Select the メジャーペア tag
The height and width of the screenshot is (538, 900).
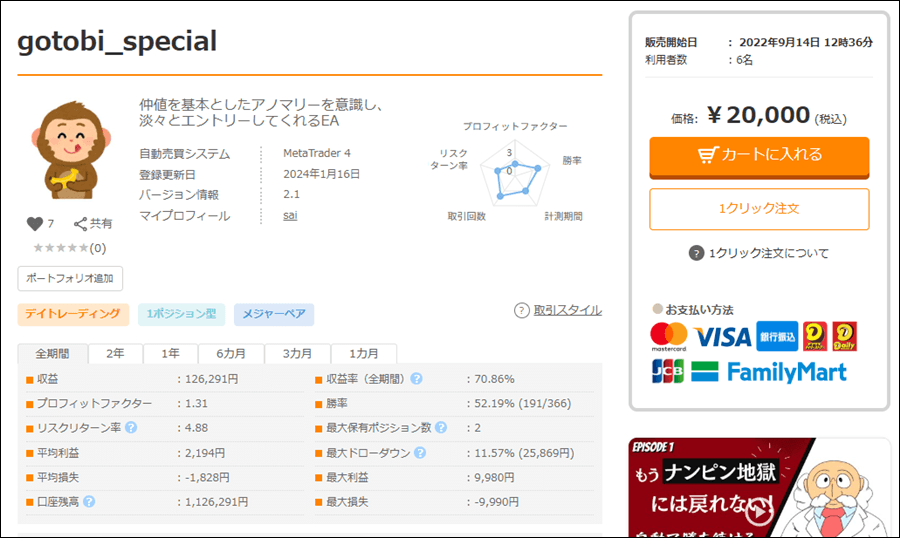point(274,314)
